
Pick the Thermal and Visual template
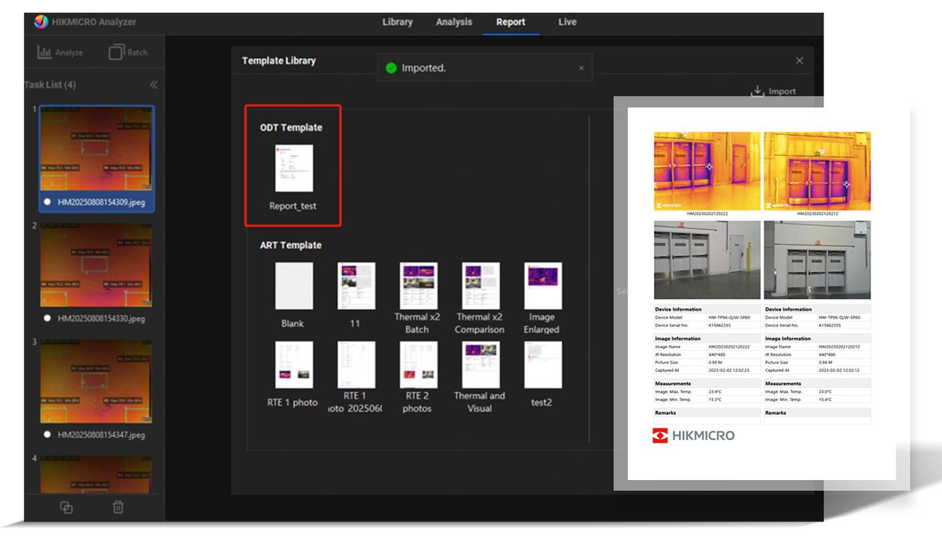[x=480, y=365]
